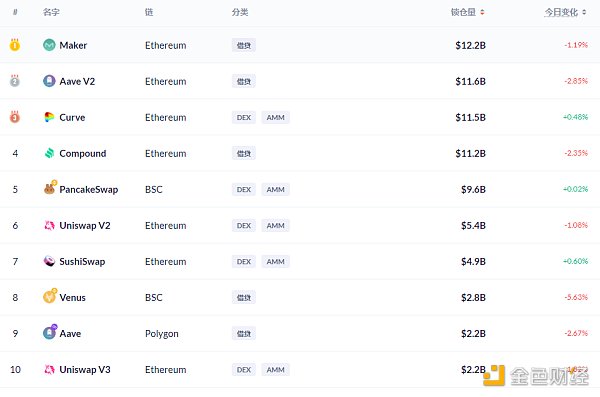Screen dimensions: 600x397
Task: Click the Maker protocol logo icon
Action: click(x=49, y=45)
